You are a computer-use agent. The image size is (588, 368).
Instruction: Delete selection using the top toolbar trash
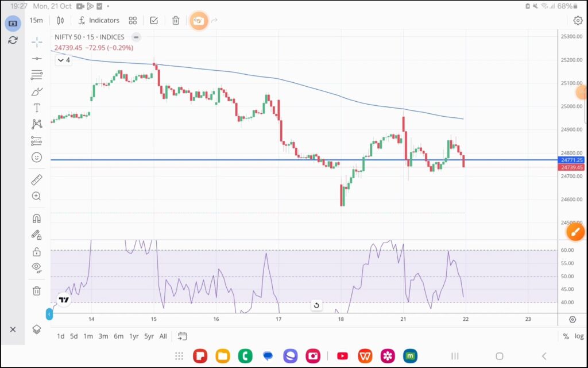(x=176, y=21)
